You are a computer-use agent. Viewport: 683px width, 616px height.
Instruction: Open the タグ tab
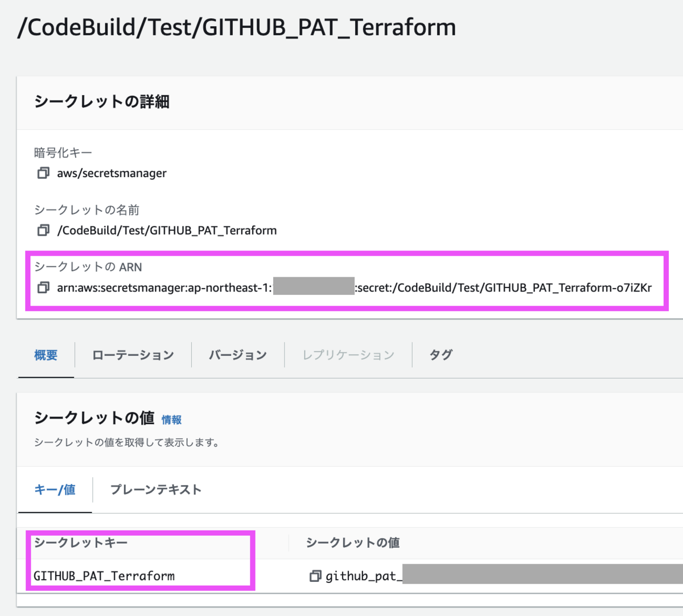441,355
